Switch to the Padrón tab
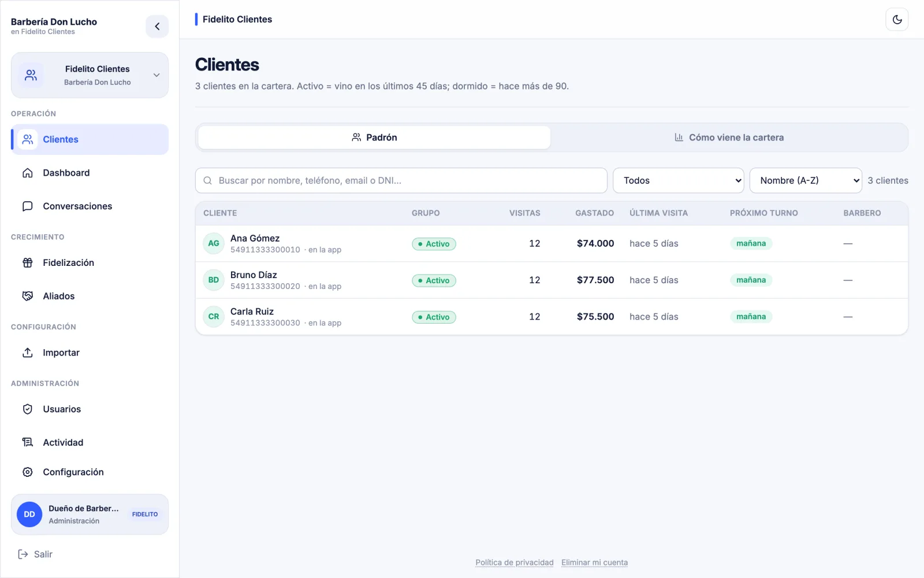 tap(374, 138)
